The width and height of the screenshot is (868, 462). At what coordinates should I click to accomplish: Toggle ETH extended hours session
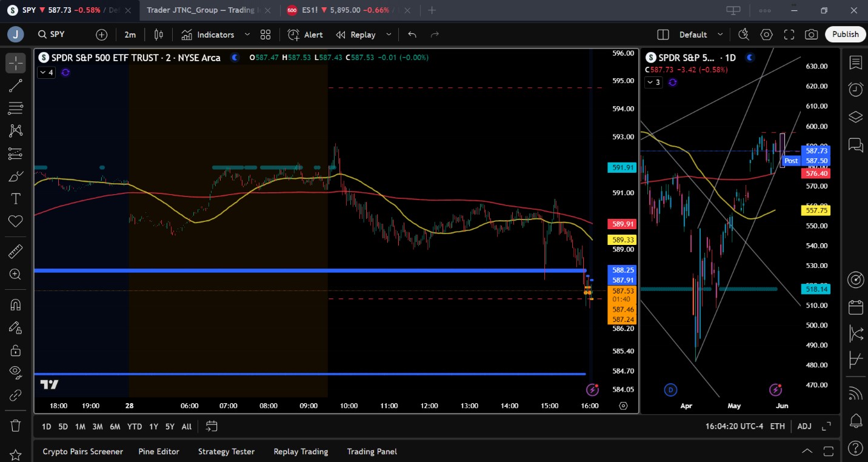778,426
